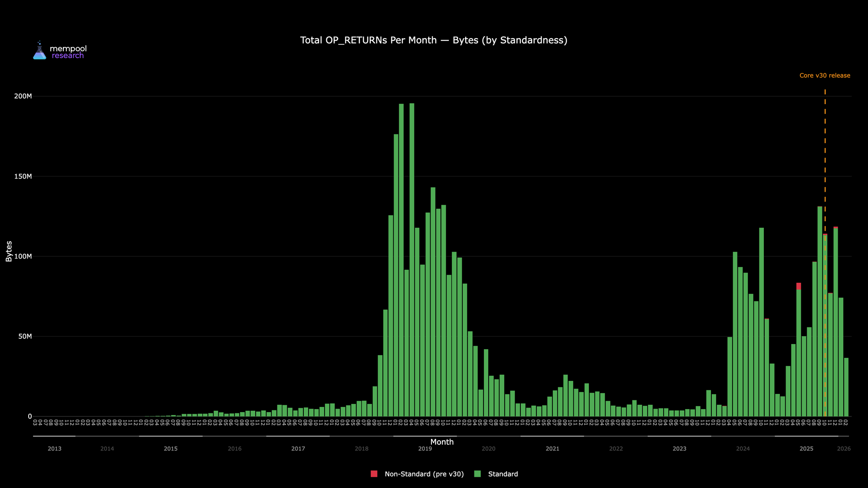Select the 2013 year label
The image size is (868, 488).
coord(54,449)
